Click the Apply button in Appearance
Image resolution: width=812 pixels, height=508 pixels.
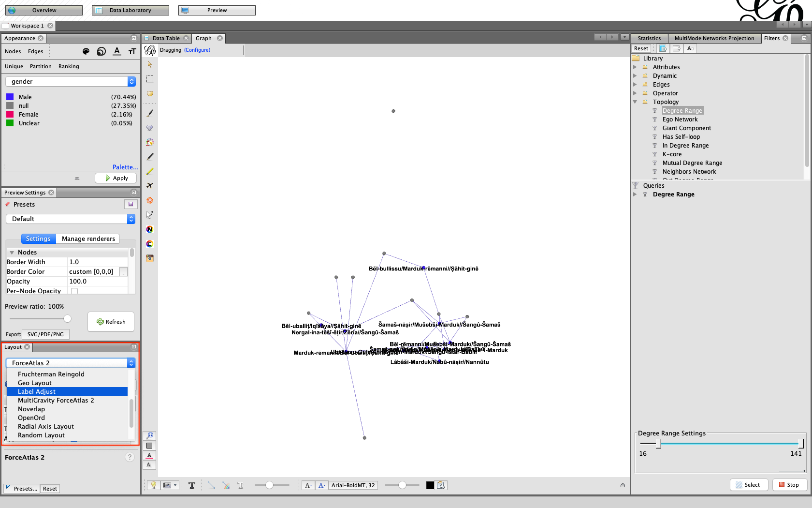pyautogui.click(x=116, y=178)
